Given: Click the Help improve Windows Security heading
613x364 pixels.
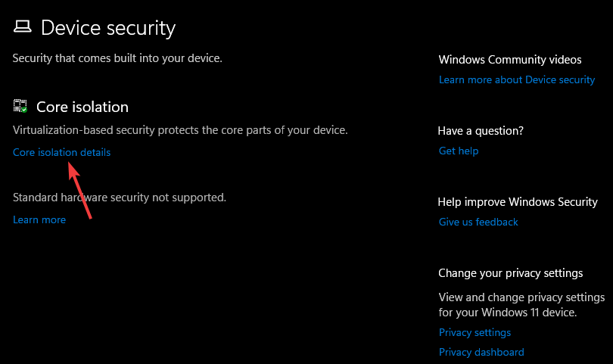Looking at the screenshot, I should coord(518,202).
